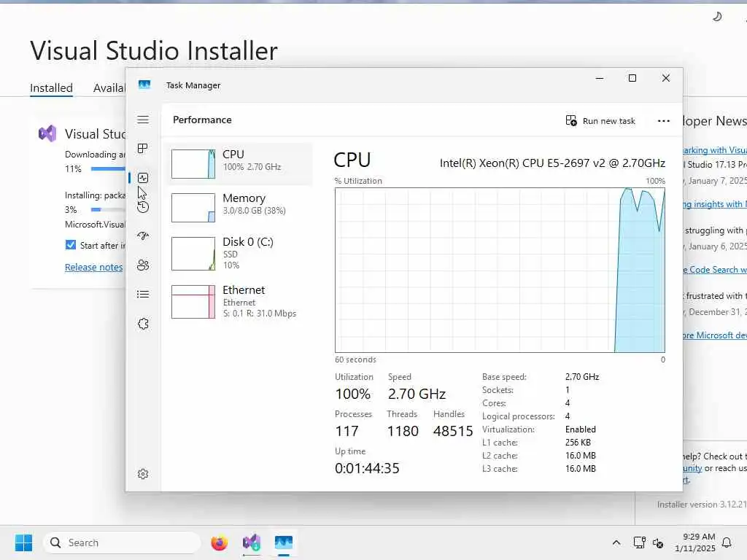Screen dimensions: 747x560
Task: Select the CPU performance graph item
Action: (239, 163)
